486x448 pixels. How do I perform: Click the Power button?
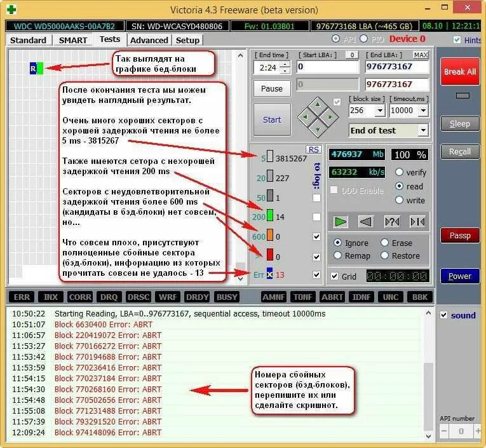(x=460, y=276)
